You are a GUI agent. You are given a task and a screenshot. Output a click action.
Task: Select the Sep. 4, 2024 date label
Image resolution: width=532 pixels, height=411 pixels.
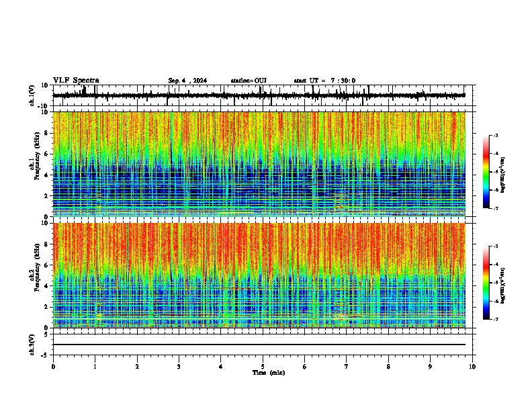187,81
